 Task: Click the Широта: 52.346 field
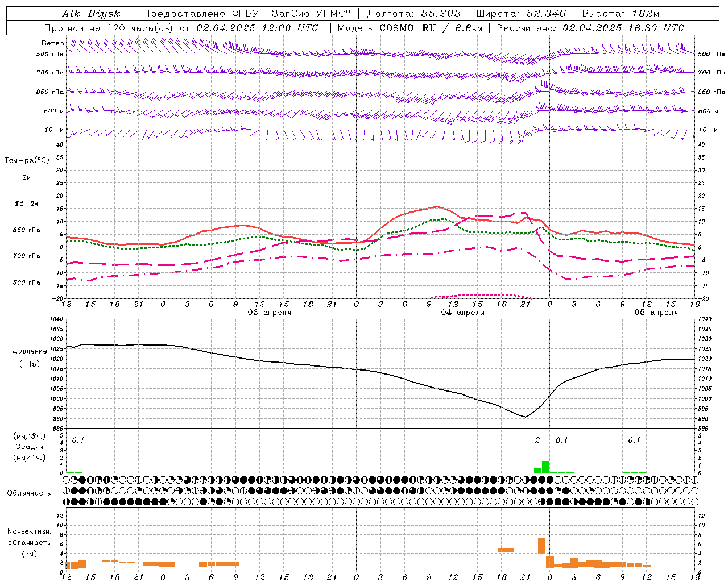pyautogui.click(x=522, y=14)
